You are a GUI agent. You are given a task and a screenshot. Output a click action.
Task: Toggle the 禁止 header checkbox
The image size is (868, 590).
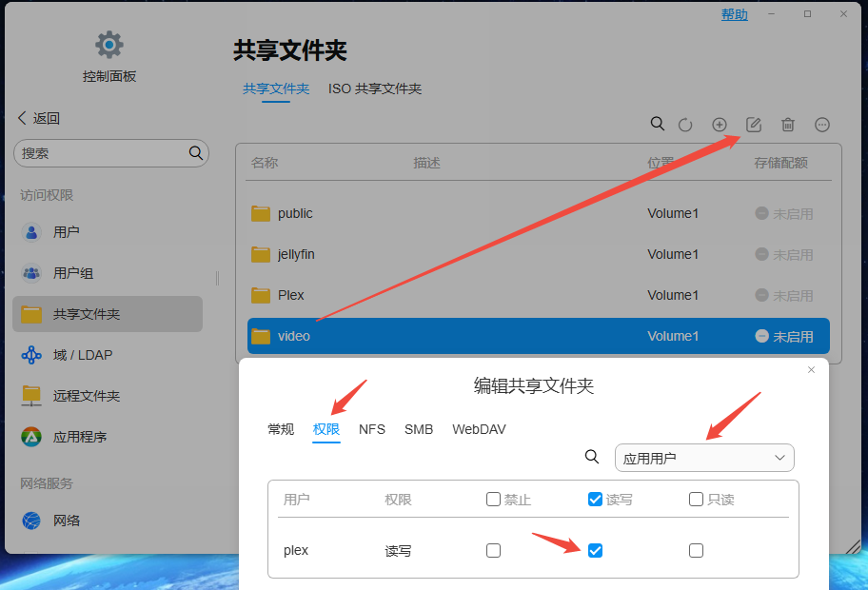[493, 500]
